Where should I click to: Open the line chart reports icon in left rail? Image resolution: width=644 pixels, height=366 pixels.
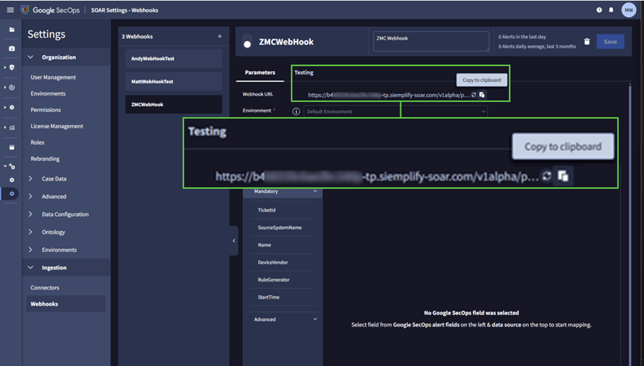point(12,127)
